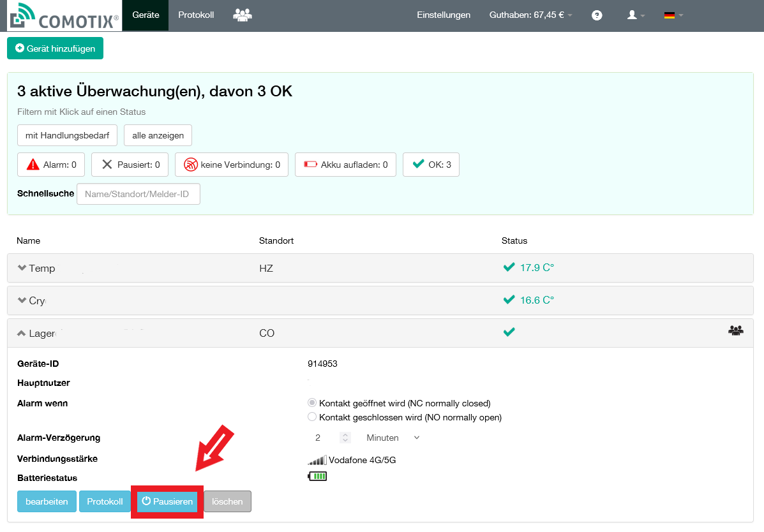Open the user account menu
This screenshot has width=764, height=532.
(636, 15)
